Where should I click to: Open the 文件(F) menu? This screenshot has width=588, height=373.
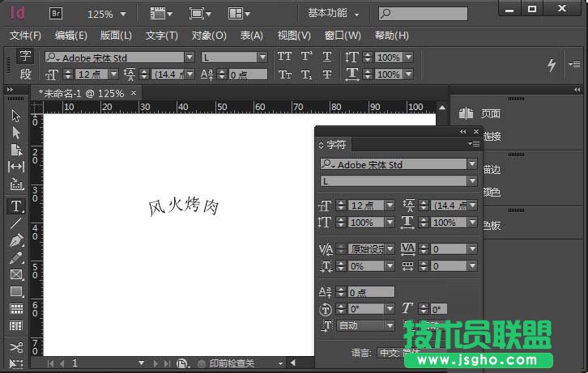click(x=25, y=36)
